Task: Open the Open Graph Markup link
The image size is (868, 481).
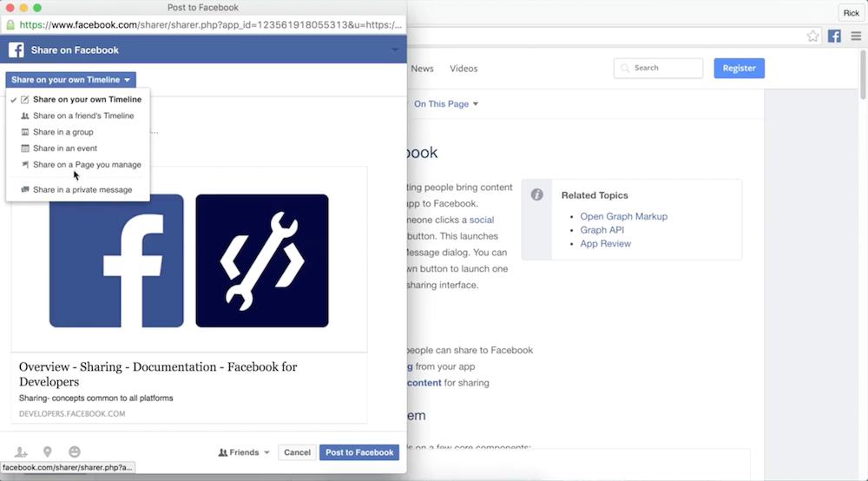Action: tap(623, 216)
